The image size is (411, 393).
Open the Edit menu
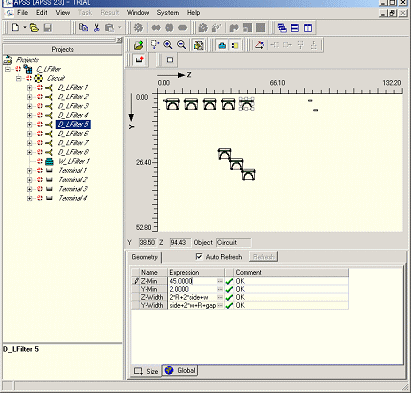tap(42, 13)
